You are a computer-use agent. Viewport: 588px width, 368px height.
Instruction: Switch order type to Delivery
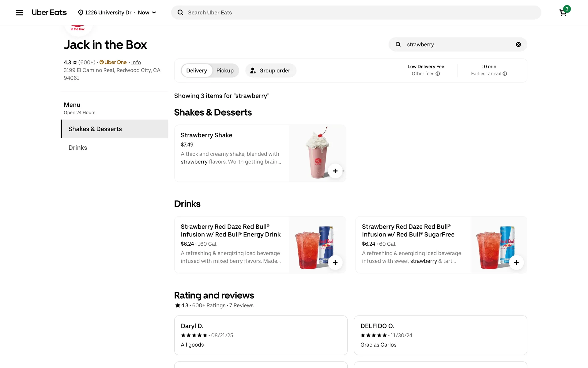pos(196,71)
